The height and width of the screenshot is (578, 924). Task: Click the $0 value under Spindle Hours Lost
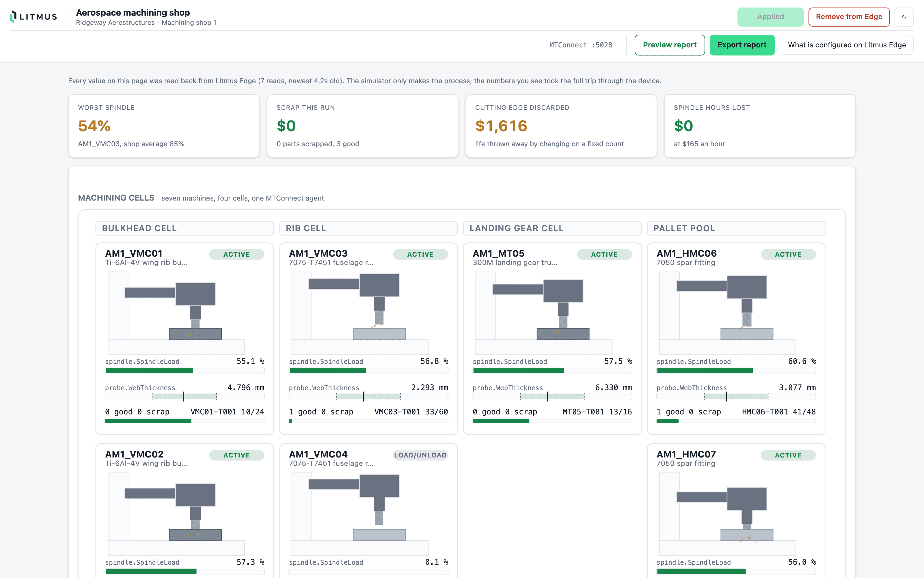pyautogui.click(x=683, y=126)
